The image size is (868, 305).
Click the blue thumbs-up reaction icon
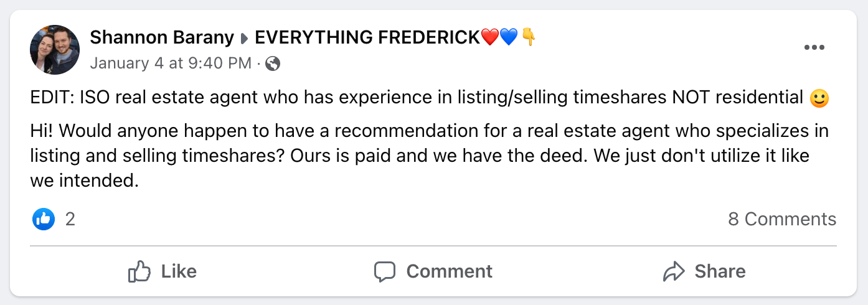pyautogui.click(x=44, y=218)
